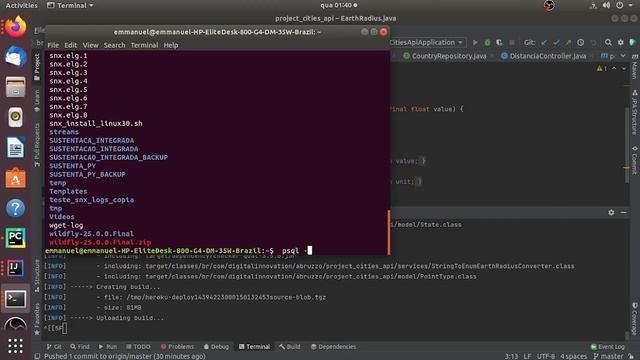Viewport: 640px width, 360px height.
Task: Open the Find tool window tab
Action: click(80, 347)
